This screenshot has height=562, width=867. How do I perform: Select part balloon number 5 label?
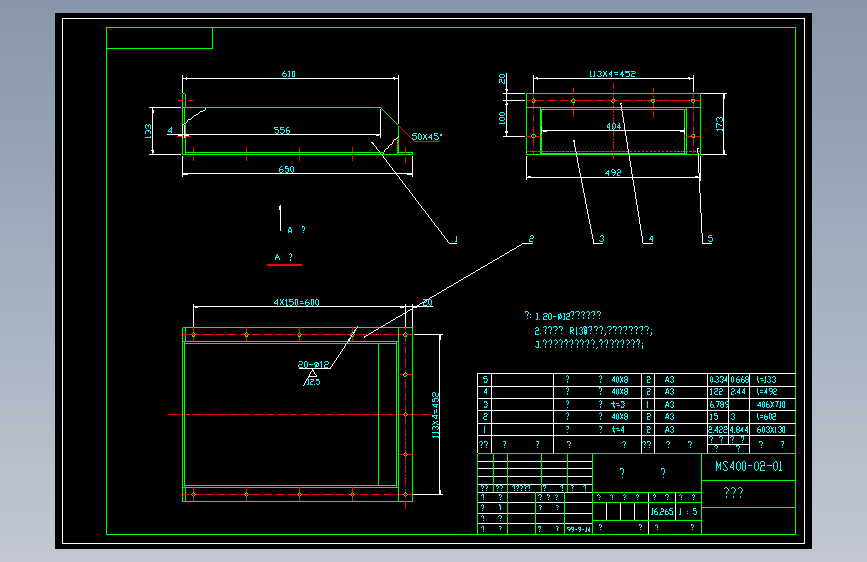point(710,238)
